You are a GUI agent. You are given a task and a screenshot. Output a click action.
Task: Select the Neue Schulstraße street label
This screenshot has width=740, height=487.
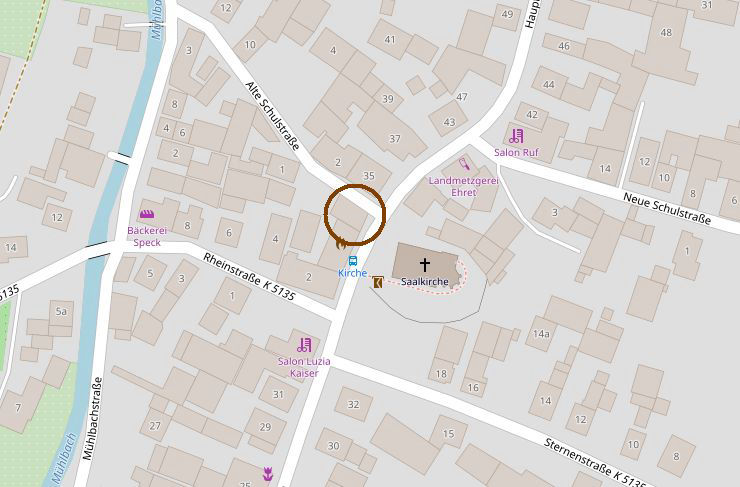pos(667,208)
